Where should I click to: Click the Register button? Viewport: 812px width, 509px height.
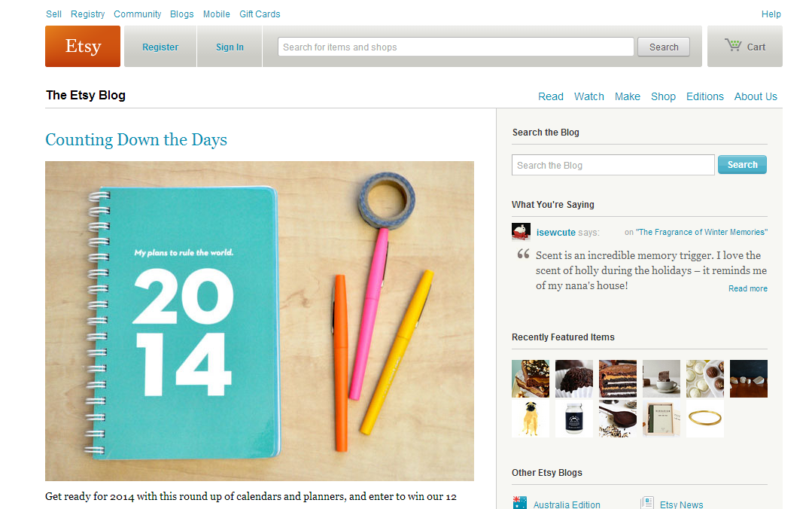(160, 47)
